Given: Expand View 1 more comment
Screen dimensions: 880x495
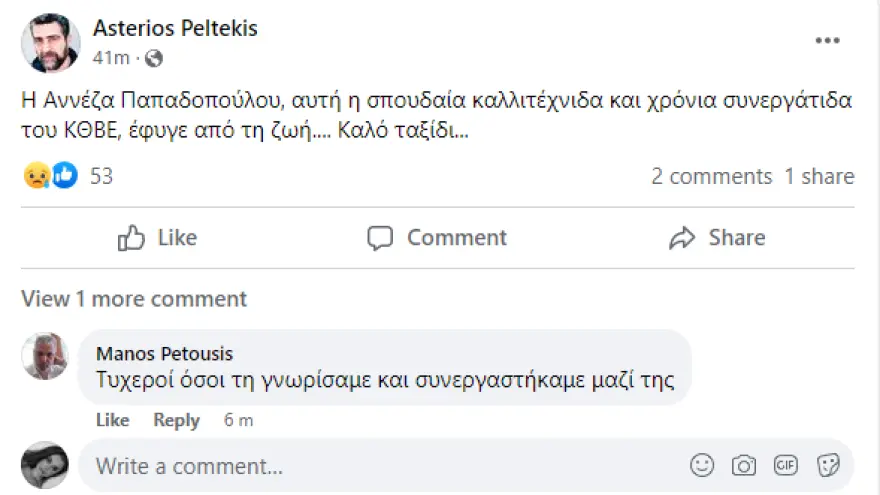Looking at the screenshot, I should [134, 299].
